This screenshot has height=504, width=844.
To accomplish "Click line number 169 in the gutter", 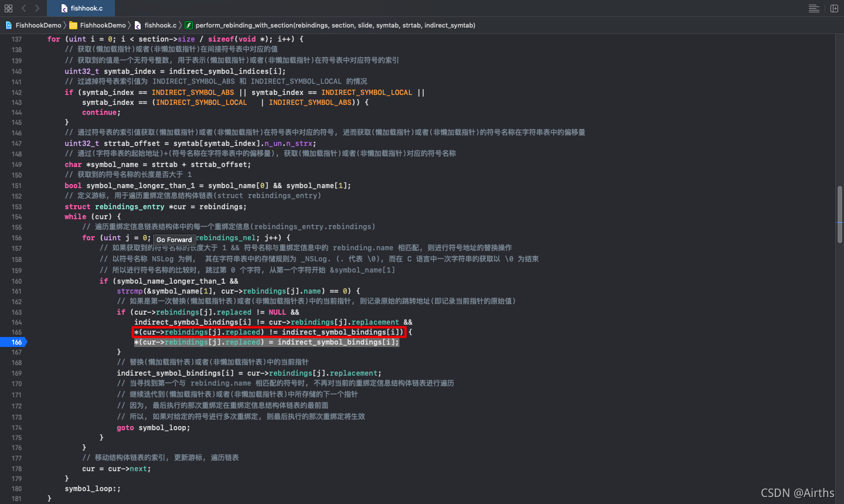I will (x=16, y=373).
